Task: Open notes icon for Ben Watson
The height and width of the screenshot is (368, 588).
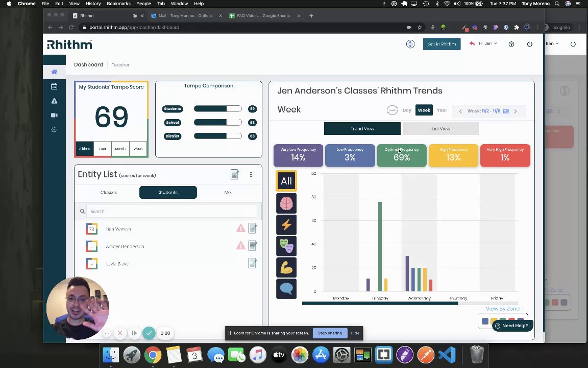Action: click(253, 228)
